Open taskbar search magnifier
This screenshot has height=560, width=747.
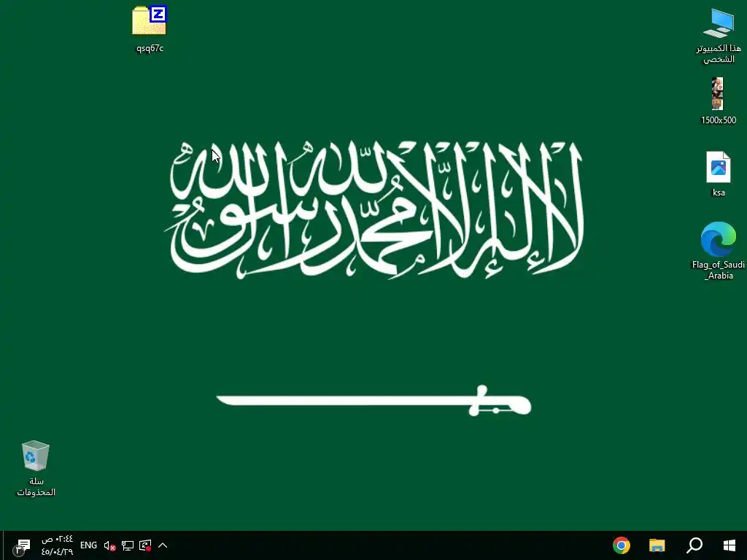point(694,545)
